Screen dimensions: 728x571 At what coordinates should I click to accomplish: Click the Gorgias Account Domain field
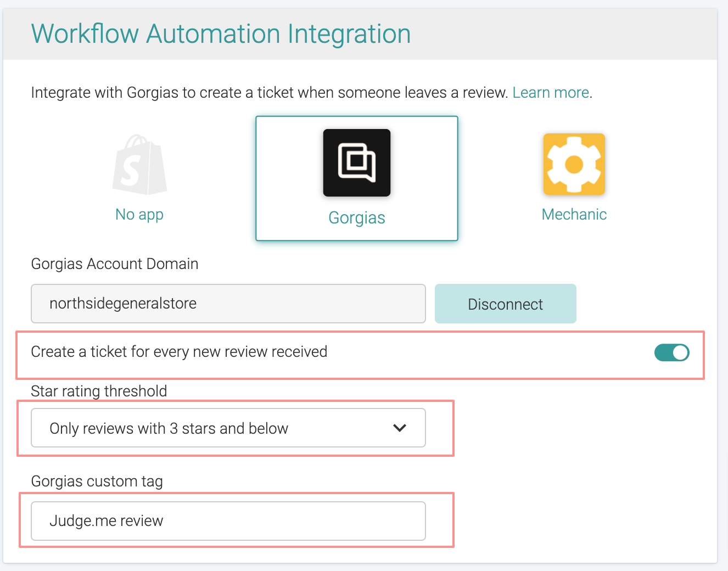(228, 304)
